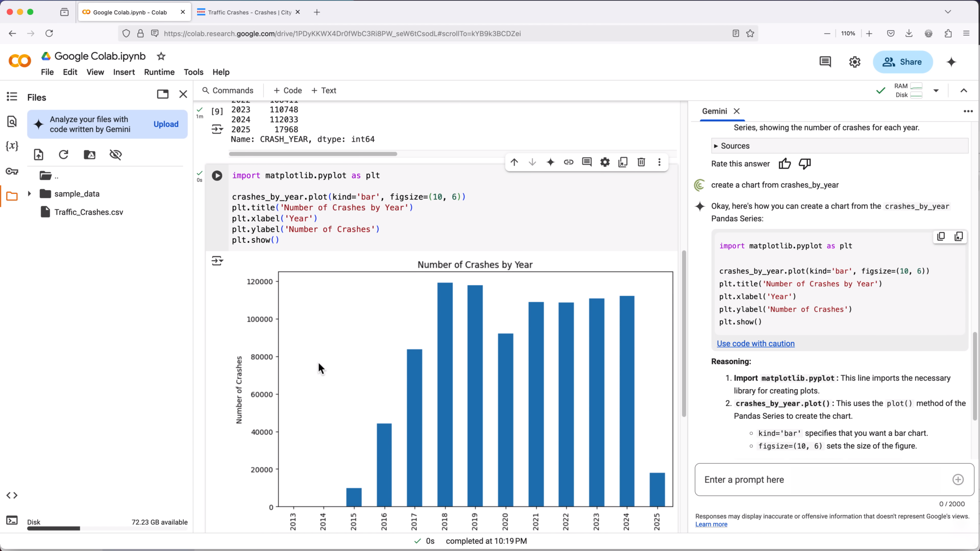The width and height of the screenshot is (980, 551).
Task: Toggle the chart output collapse icon
Action: [x=217, y=261]
